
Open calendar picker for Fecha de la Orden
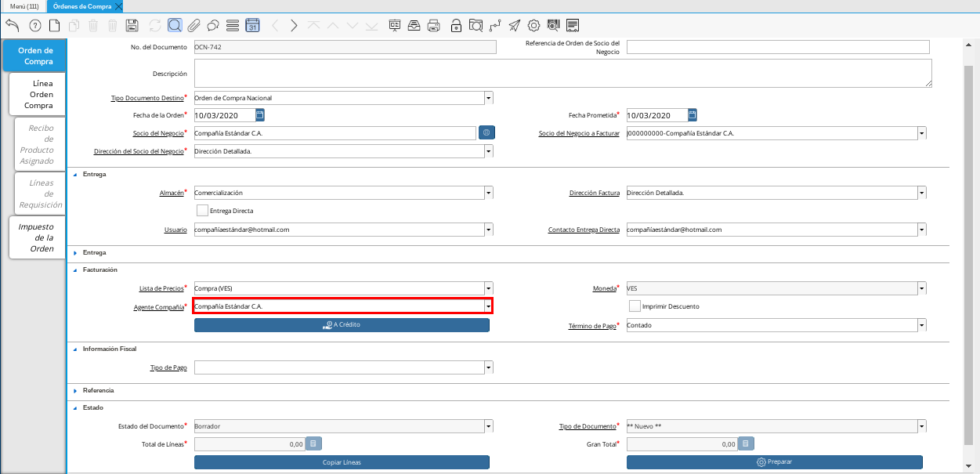pos(260,115)
